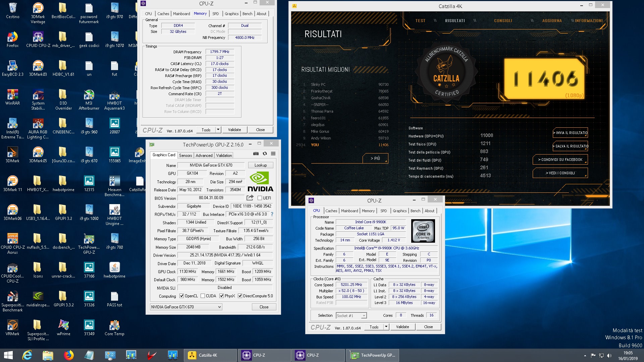Open HWBOT Aquamark3 desktop icon
This screenshot has width=644, height=362.
[x=114, y=100]
